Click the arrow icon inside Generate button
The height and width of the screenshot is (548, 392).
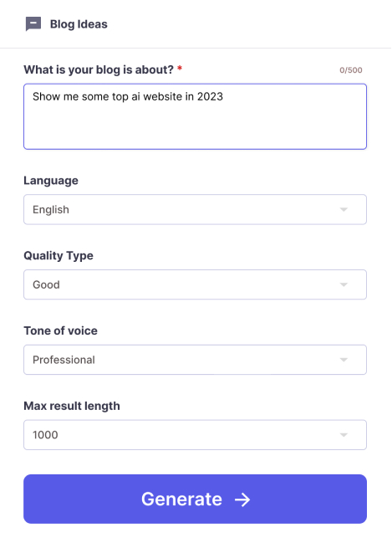(242, 499)
